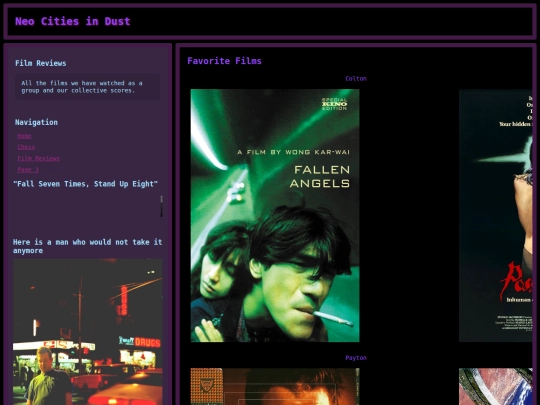Open the Home navigation link

pyautogui.click(x=24, y=136)
